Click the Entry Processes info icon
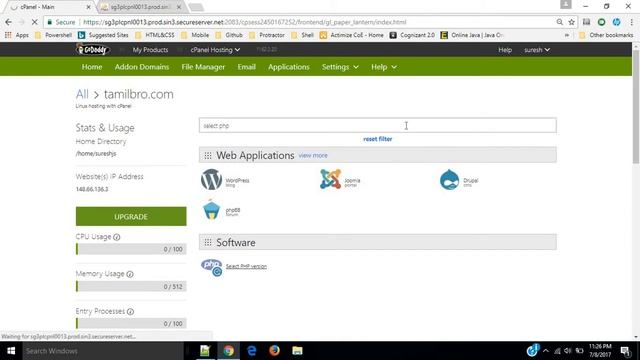640x360 pixels. (130, 312)
